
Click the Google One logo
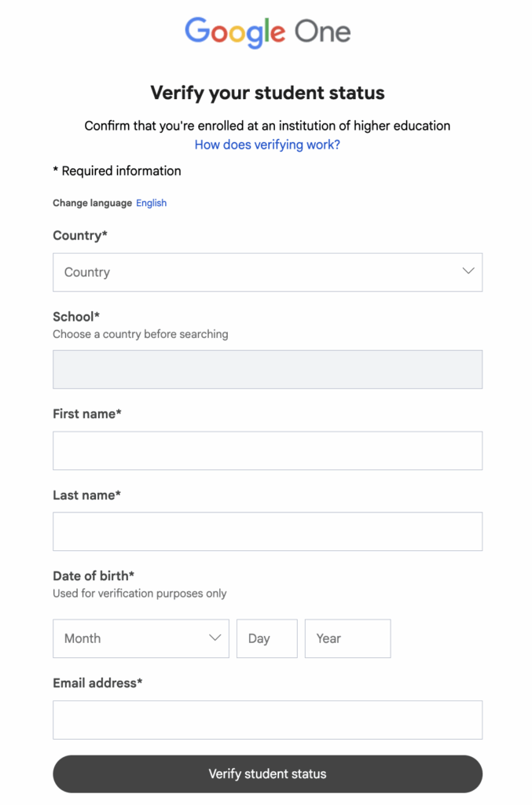click(x=267, y=31)
